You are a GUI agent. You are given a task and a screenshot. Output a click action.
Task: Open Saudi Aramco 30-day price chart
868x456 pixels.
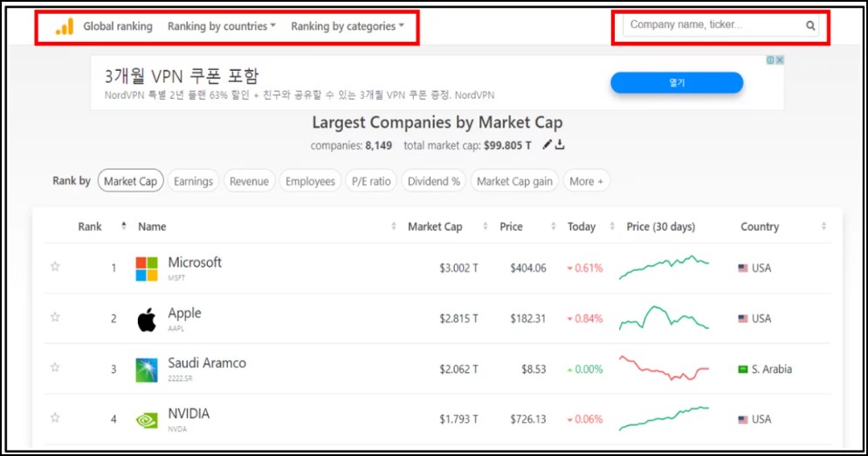(664, 369)
